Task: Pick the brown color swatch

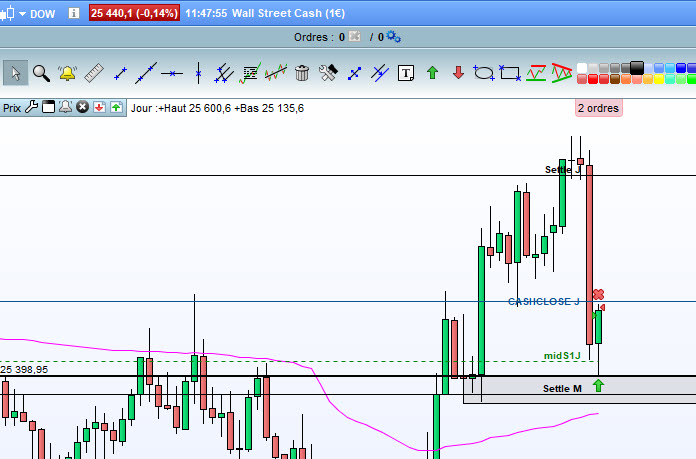Action: point(615,79)
